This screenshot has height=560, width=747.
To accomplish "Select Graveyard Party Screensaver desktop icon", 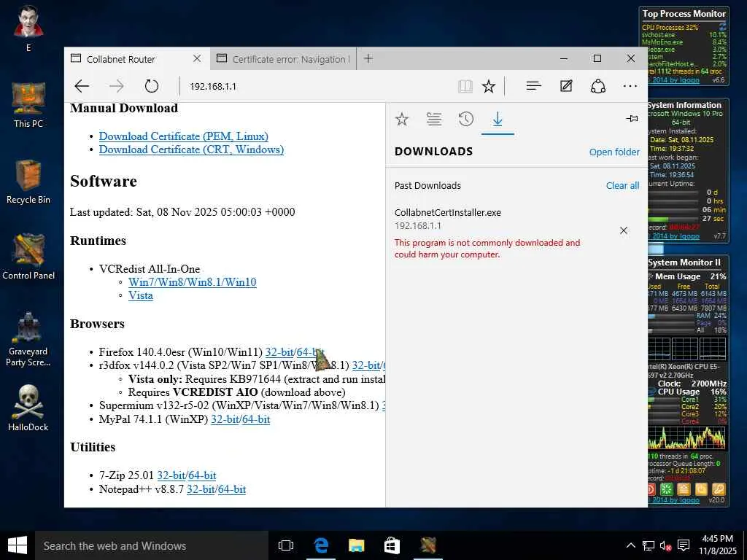I will click(x=28, y=339).
